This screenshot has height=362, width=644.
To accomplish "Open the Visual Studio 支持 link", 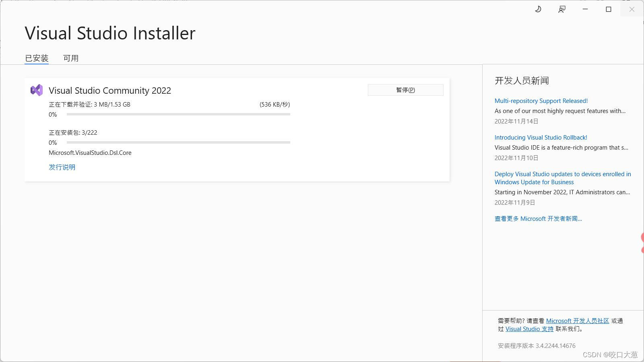I will pyautogui.click(x=529, y=329).
